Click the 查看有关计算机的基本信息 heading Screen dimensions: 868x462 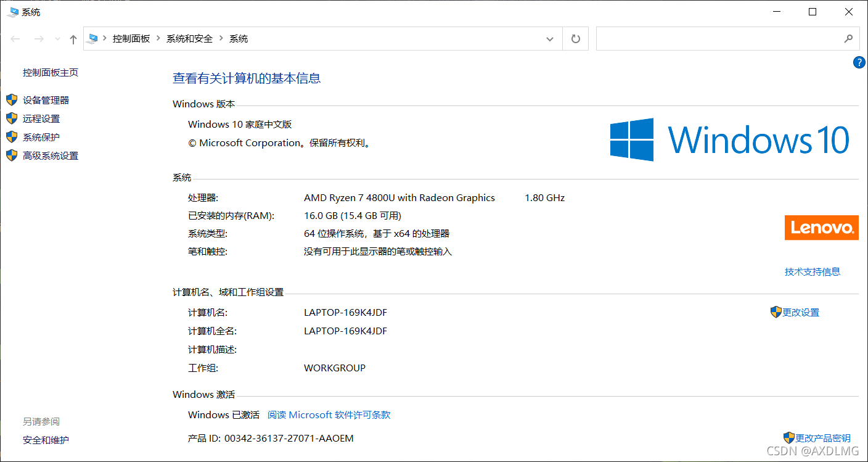[247, 78]
